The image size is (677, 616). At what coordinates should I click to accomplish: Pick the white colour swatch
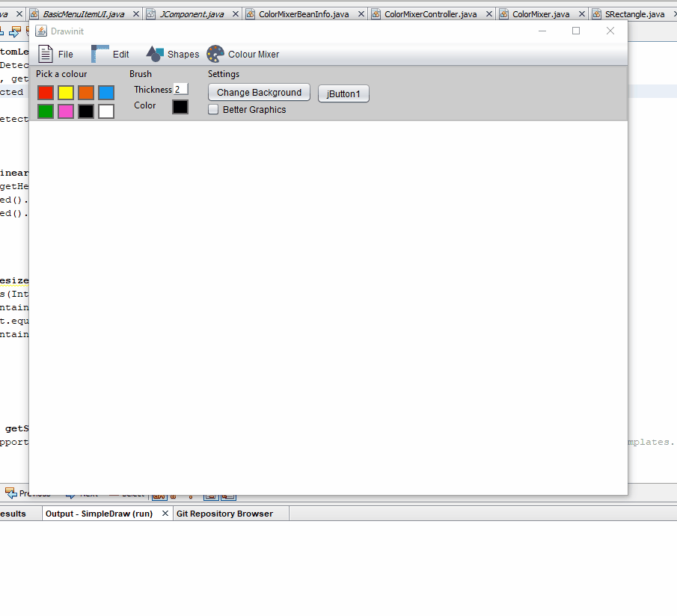coord(106,111)
